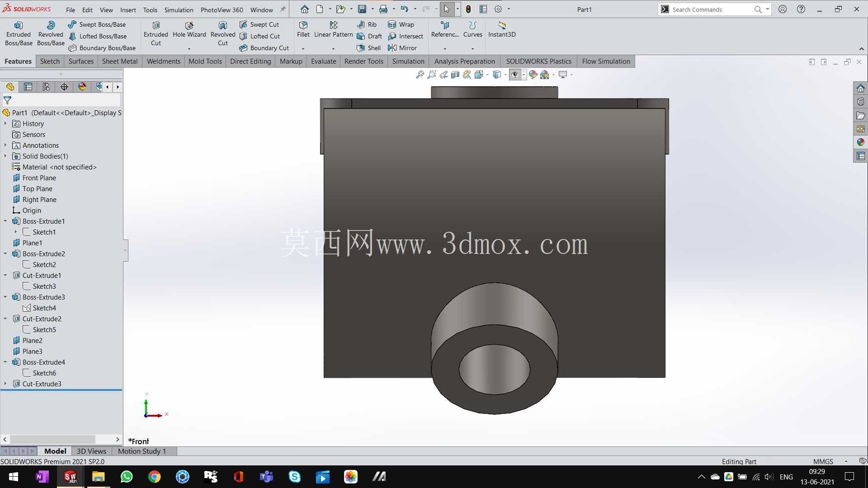Open the Section View tool
Image resolution: width=868 pixels, height=488 pixels.
point(455,75)
